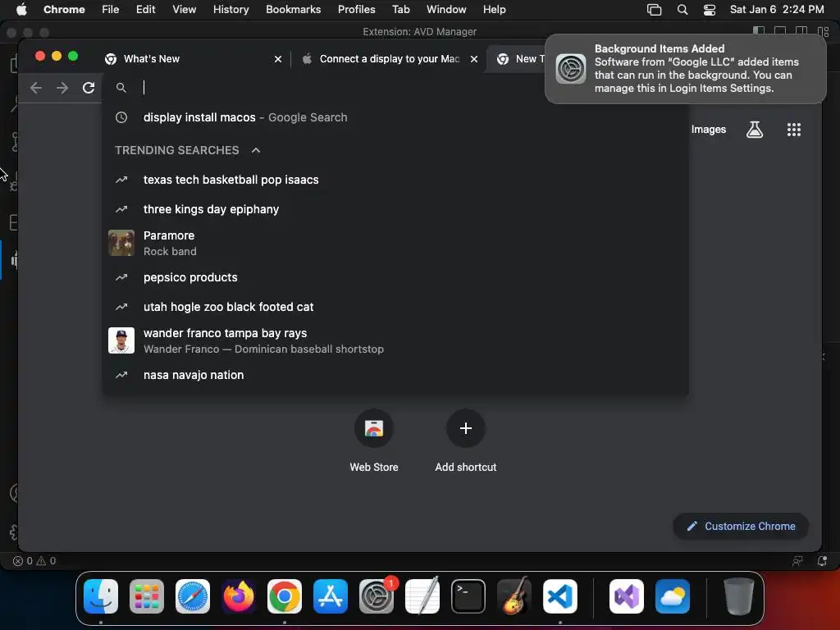The height and width of the screenshot is (630, 840).
Task: Open the Chrome application menu
Action: [64, 10]
